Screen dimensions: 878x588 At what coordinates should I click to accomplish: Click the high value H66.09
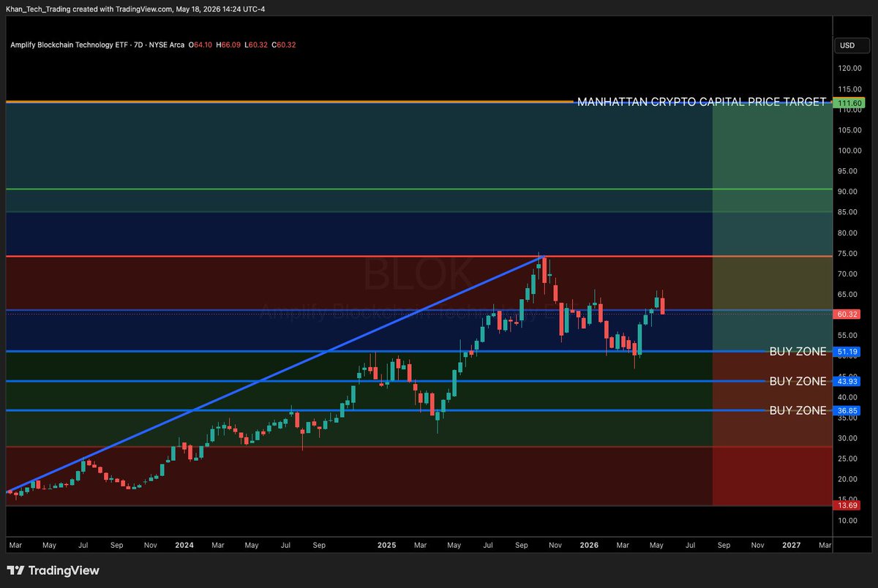tap(228, 45)
